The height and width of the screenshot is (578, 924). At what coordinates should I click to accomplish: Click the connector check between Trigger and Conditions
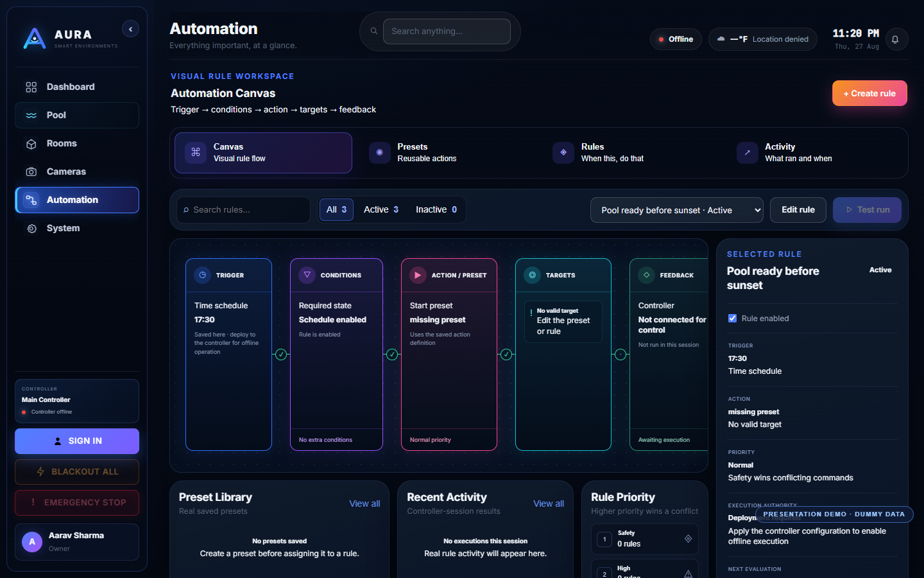pyautogui.click(x=281, y=355)
